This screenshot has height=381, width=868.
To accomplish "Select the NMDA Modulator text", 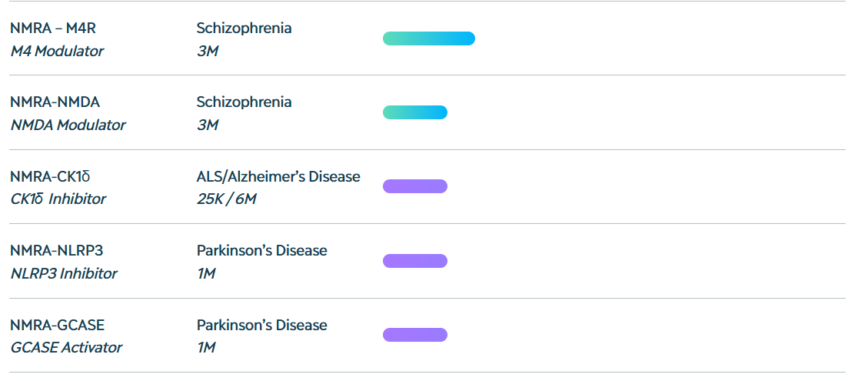I will coord(68,125).
